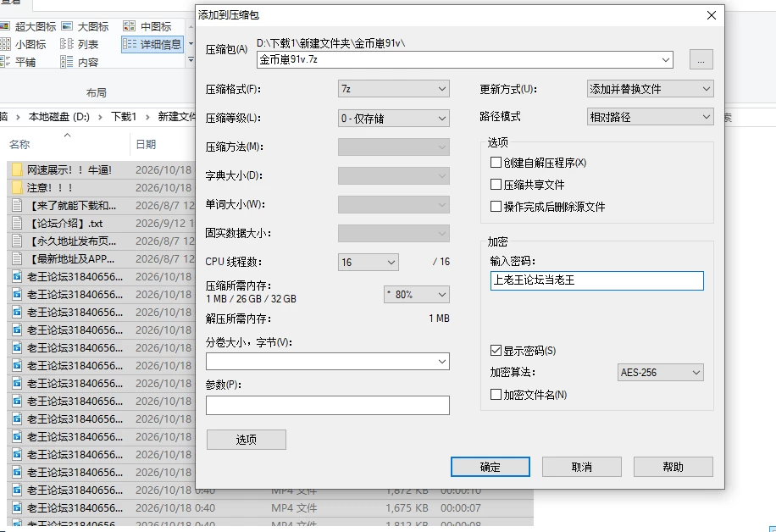Click the 参数 input field

328,405
